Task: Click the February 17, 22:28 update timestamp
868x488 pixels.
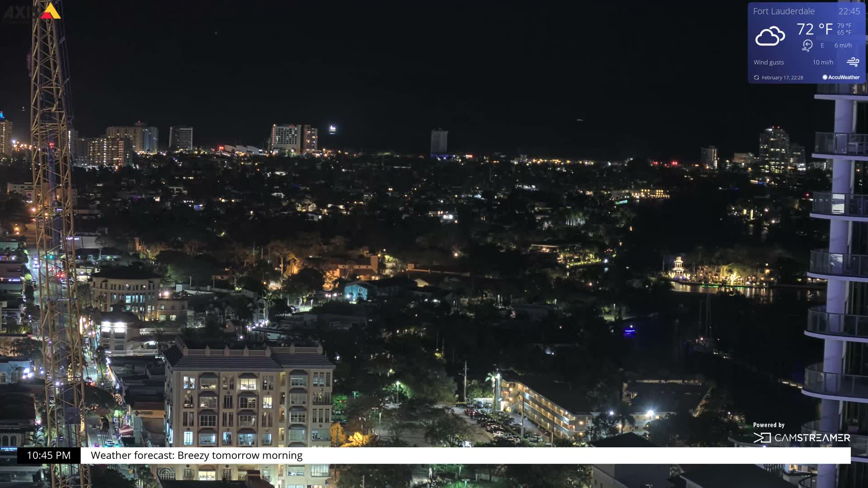Action: pyautogui.click(x=782, y=78)
